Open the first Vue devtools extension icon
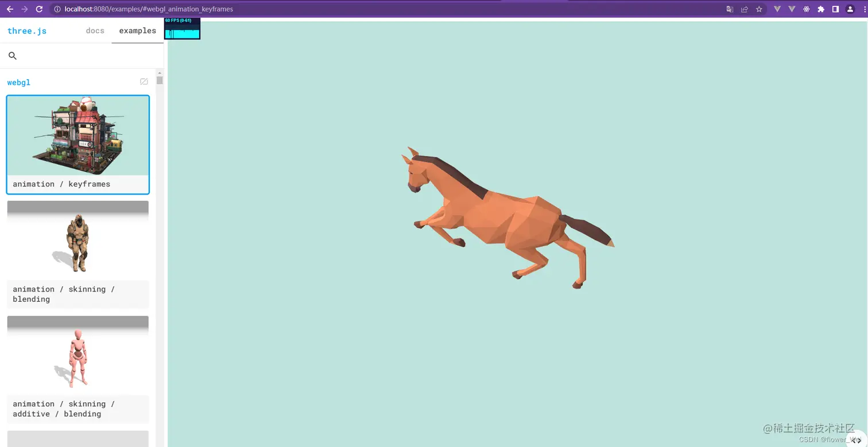This screenshot has height=447, width=868. click(x=777, y=9)
